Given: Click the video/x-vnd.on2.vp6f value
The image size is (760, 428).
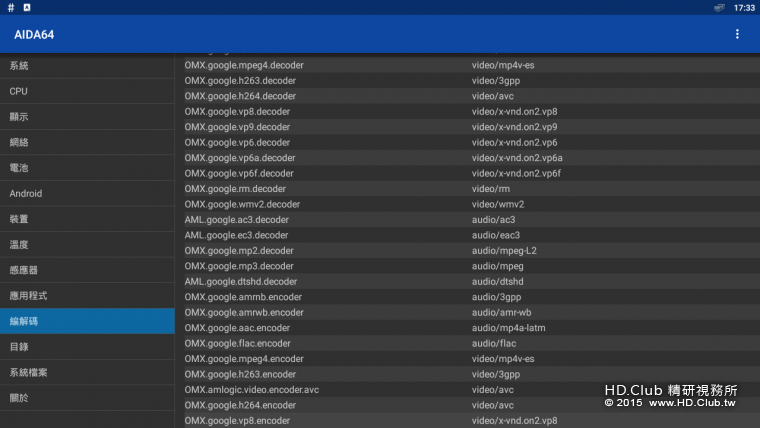Looking at the screenshot, I should point(516,174).
